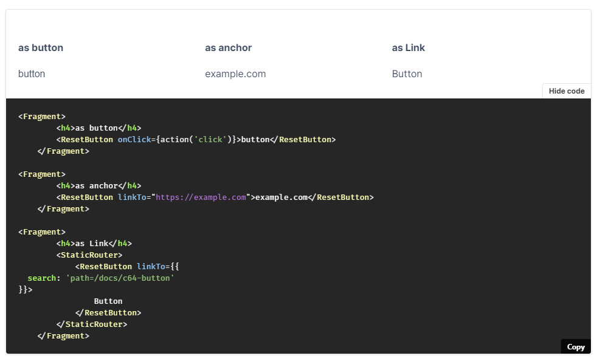This screenshot has width=600, height=364.
Task: Click the Button styled Link component
Action: 406,74
